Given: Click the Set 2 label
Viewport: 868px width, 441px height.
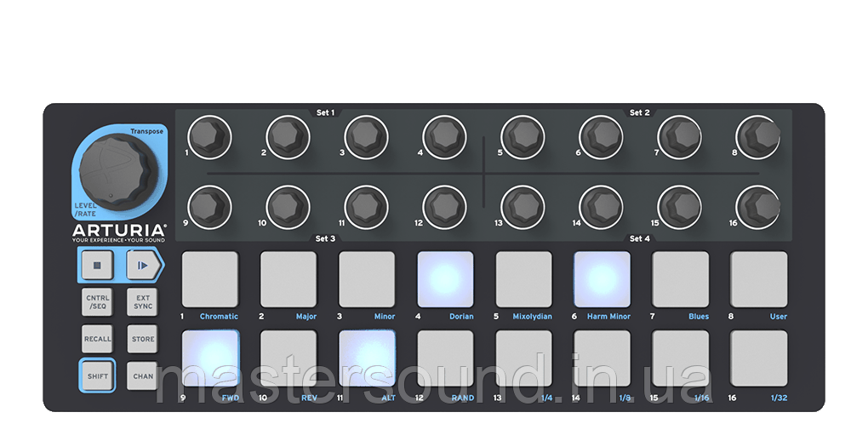Looking at the screenshot, I should [x=639, y=112].
